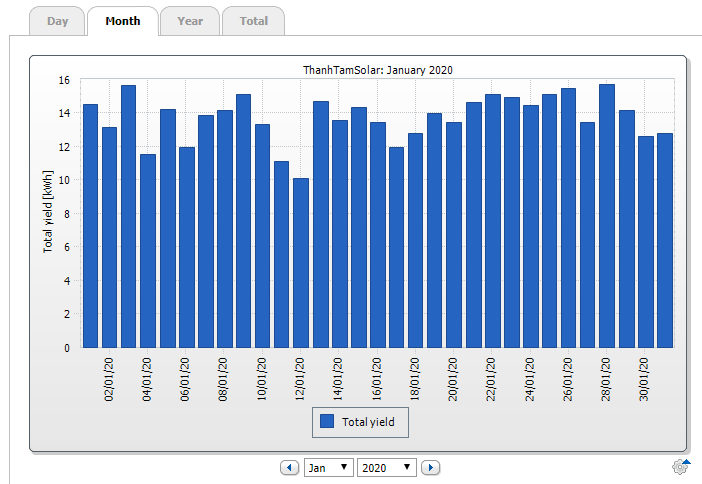Open the 2020 year dropdown
The width and height of the screenshot is (702, 484).
386,467
